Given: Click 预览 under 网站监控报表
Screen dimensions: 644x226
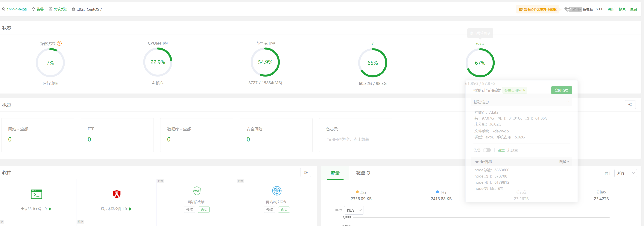Looking at the screenshot, I should tap(270, 210).
